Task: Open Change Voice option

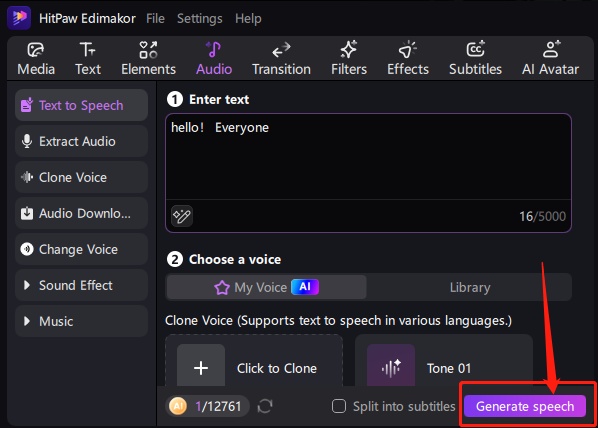Action: (x=81, y=249)
